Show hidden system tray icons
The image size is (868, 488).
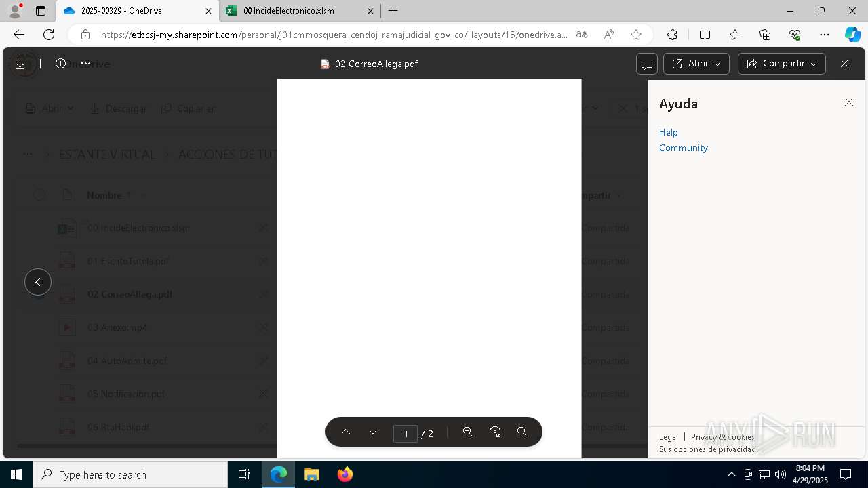pos(731,474)
